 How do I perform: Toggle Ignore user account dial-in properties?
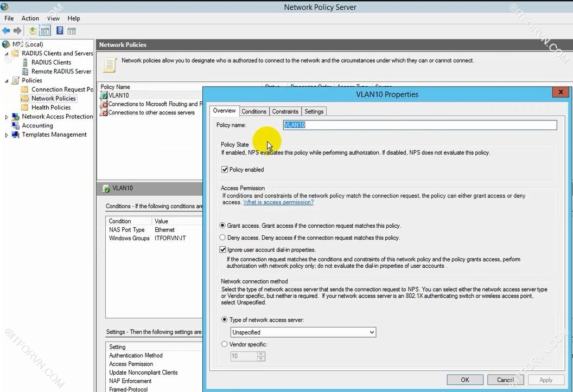[222, 250]
